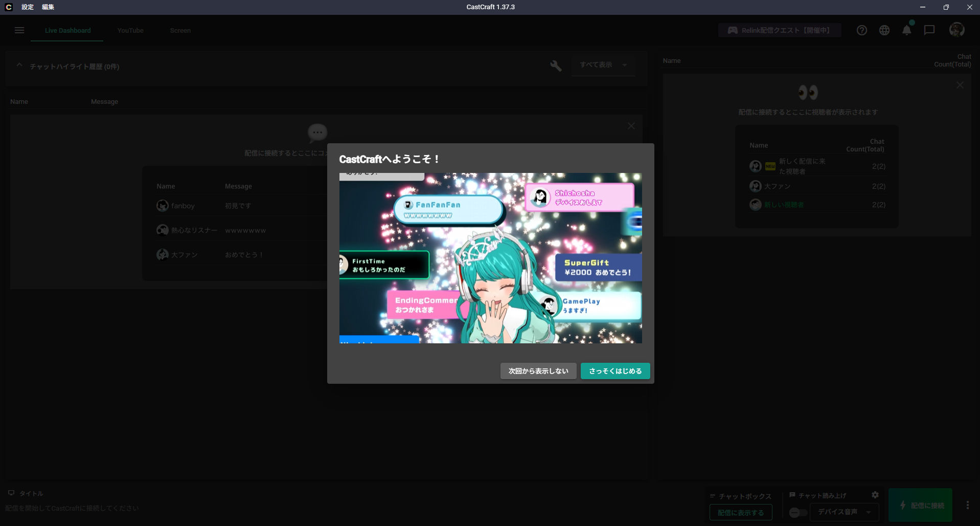This screenshot has width=980, height=526.
Task: Click eyes emoji icon in viewers panel
Action: (x=808, y=93)
